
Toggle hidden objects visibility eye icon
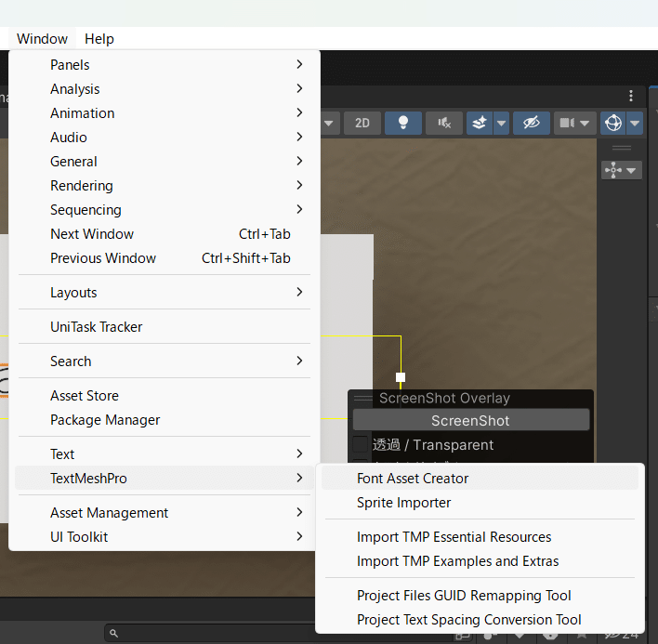click(532, 123)
